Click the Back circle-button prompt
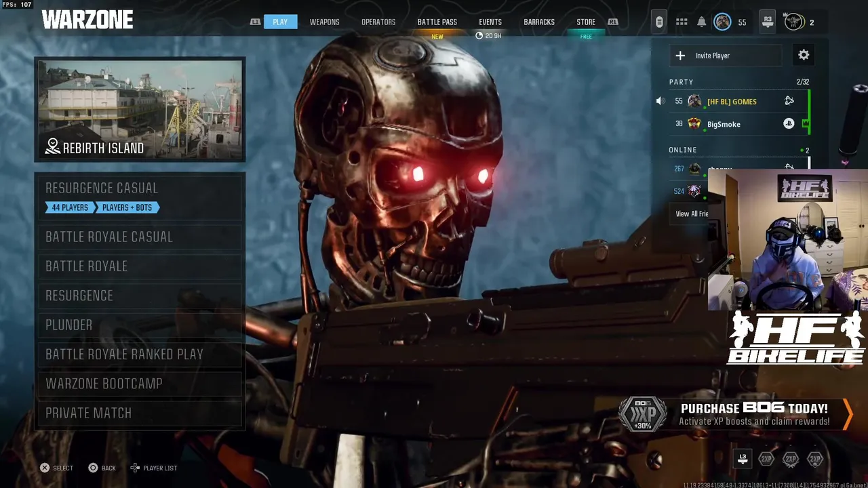868x488 pixels. tap(102, 468)
